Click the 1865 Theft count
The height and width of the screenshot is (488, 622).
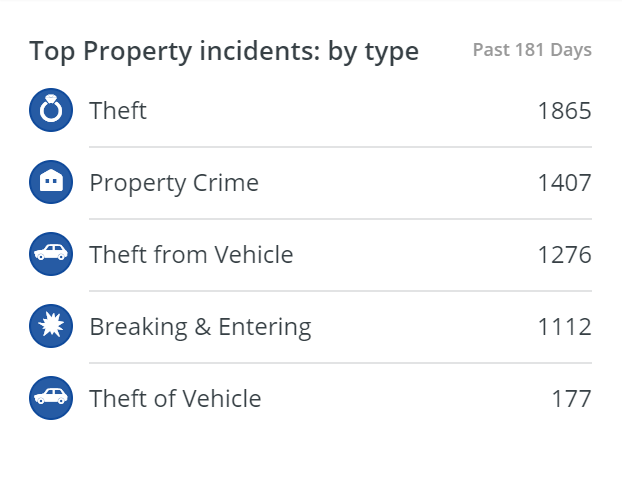tap(564, 110)
